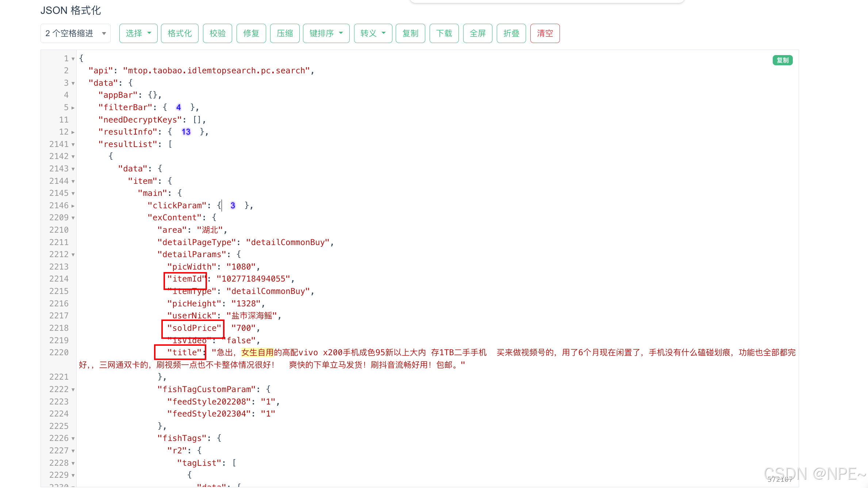Open the 键排序 sort dropdown

point(326,34)
